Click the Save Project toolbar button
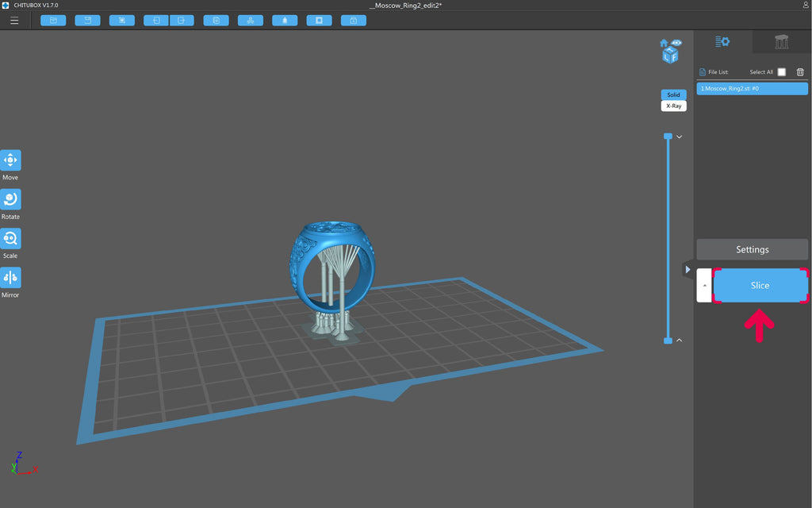 tap(87, 20)
